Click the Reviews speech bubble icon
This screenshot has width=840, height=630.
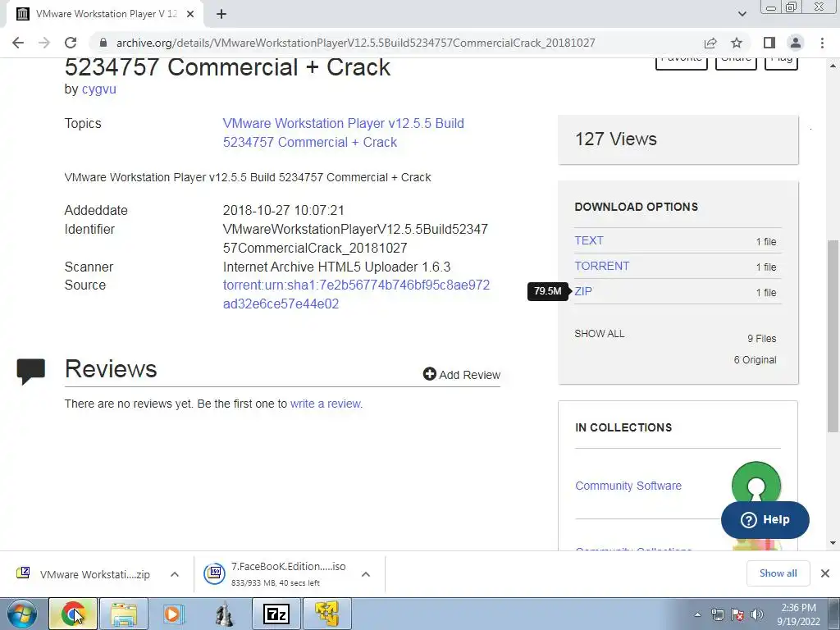tap(30, 372)
